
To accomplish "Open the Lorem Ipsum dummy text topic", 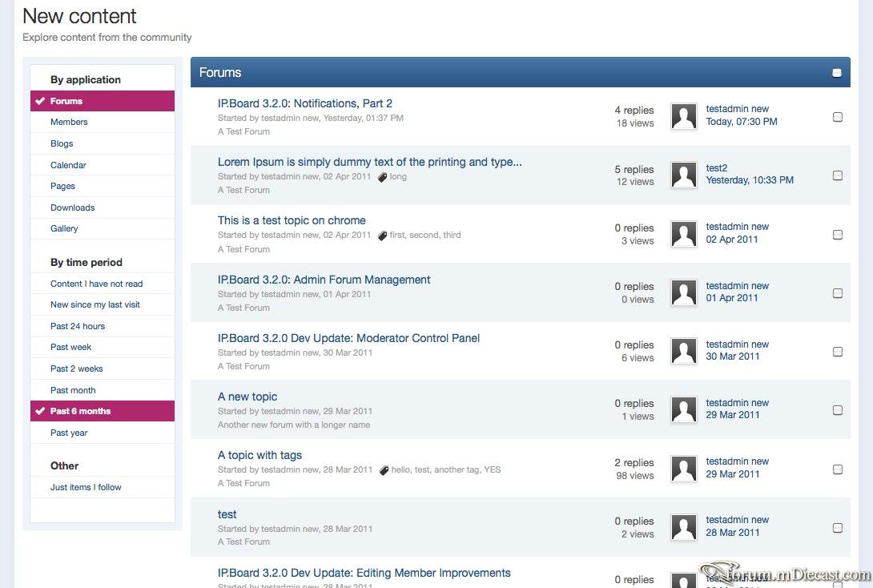I will [370, 162].
